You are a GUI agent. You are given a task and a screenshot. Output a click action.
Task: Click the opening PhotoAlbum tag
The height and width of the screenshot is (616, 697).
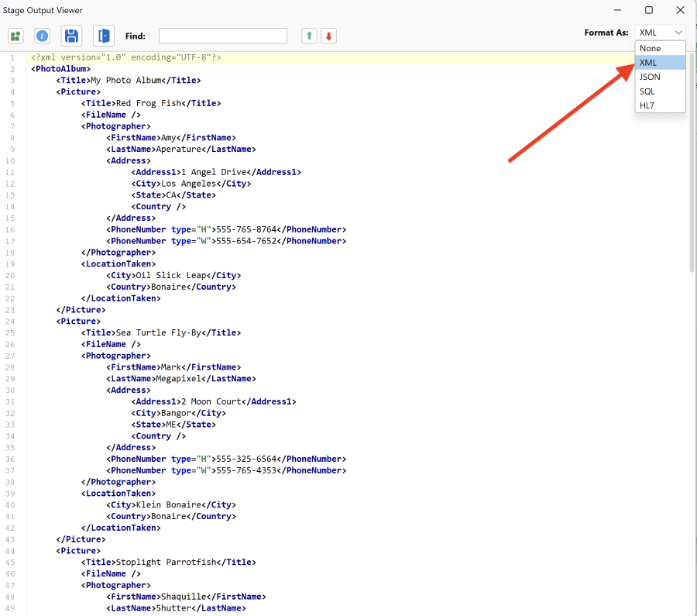(x=61, y=69)
